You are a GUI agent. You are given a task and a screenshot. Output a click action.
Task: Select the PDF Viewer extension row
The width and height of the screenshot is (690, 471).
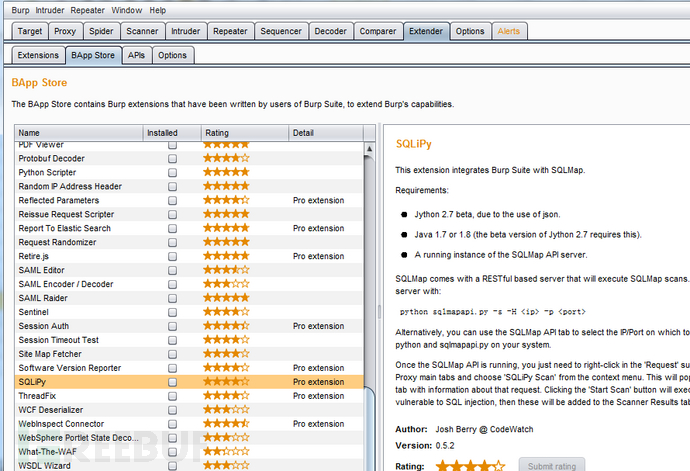point(189,146)
